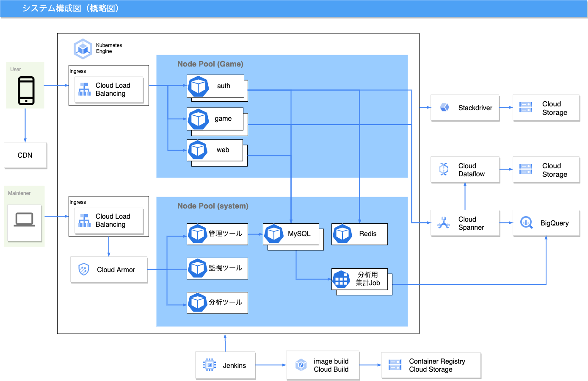Viewport: 588px width, 381px height.
Task: Click the upper Cloud Load Balancing text
Action: 113,89
